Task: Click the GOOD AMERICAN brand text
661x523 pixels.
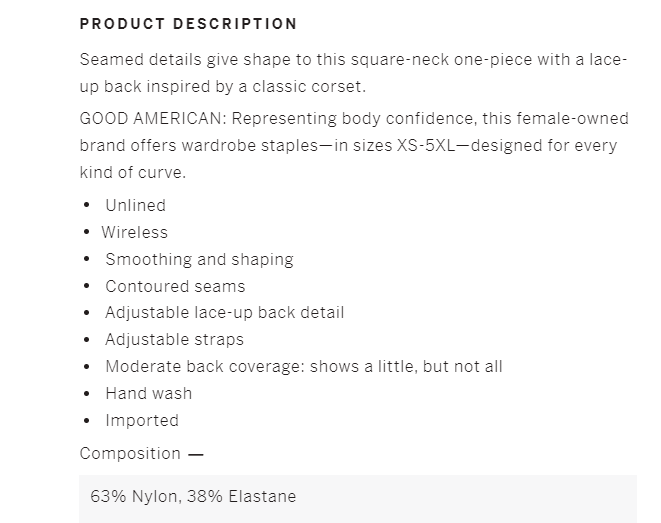Action: [150, 118]
